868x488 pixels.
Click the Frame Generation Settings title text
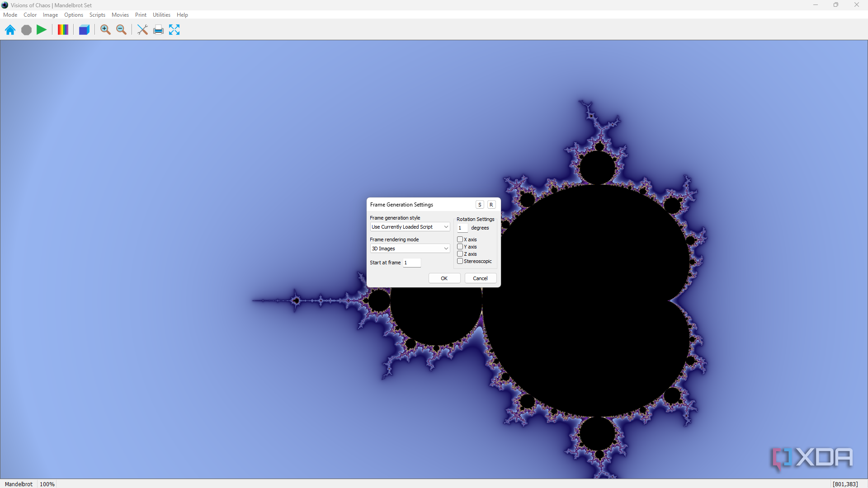[401, 205]
